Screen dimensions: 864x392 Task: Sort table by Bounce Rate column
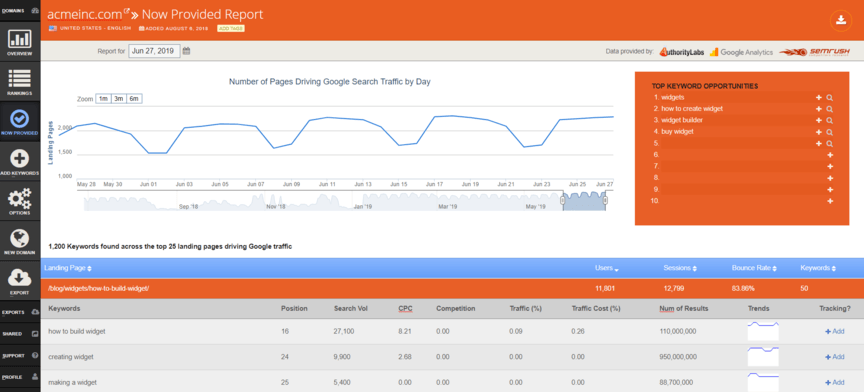coord(754,268)
